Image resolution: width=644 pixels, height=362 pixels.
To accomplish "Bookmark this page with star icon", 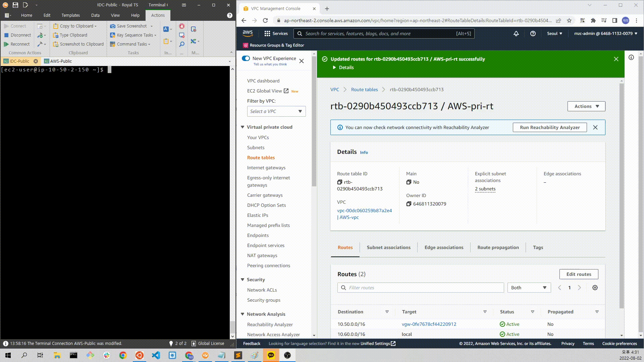I will 569,20.
